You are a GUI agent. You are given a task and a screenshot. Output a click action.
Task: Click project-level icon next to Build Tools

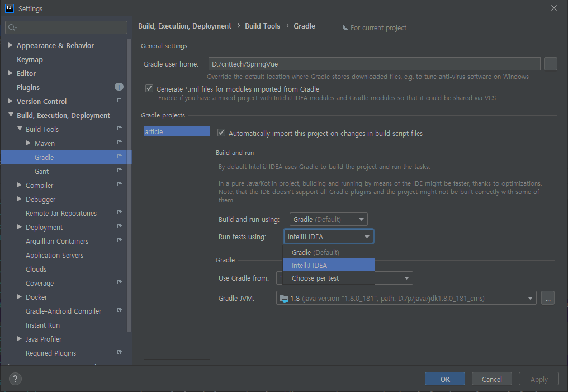pyautogui.click(x=120, y=129)
